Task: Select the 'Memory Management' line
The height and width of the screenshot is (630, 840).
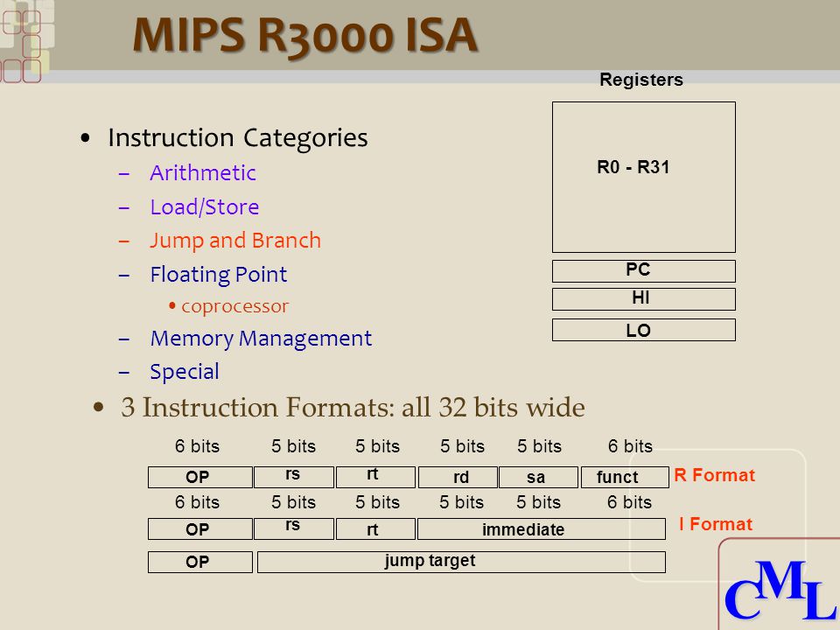Action: [x=261, y=339]
